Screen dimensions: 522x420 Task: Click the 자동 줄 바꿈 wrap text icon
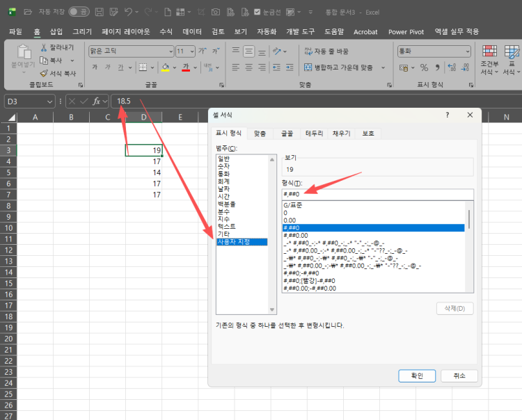pos(308,51)
